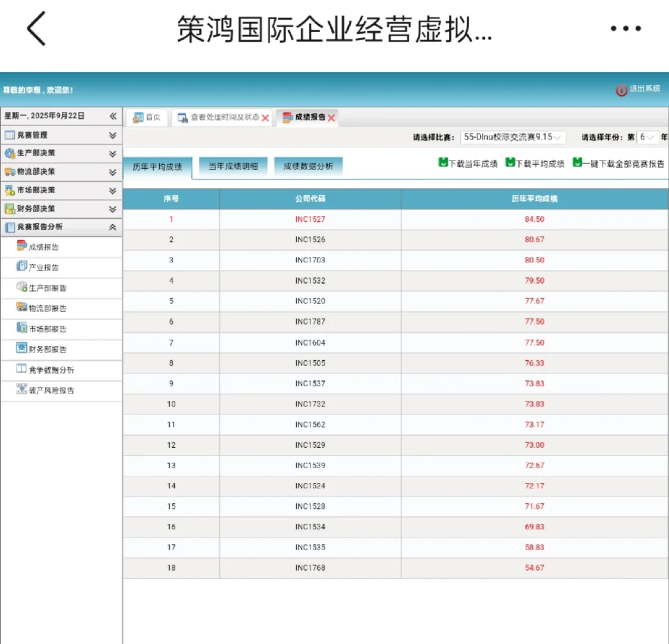Open the 请选择比赛 competition dropdown
This screenshot has width=669, height=644.
coord(513,137)
